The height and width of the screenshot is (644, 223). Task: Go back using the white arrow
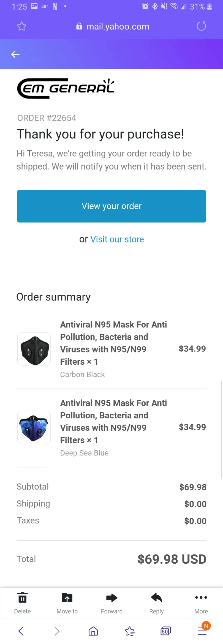point(15,54)
